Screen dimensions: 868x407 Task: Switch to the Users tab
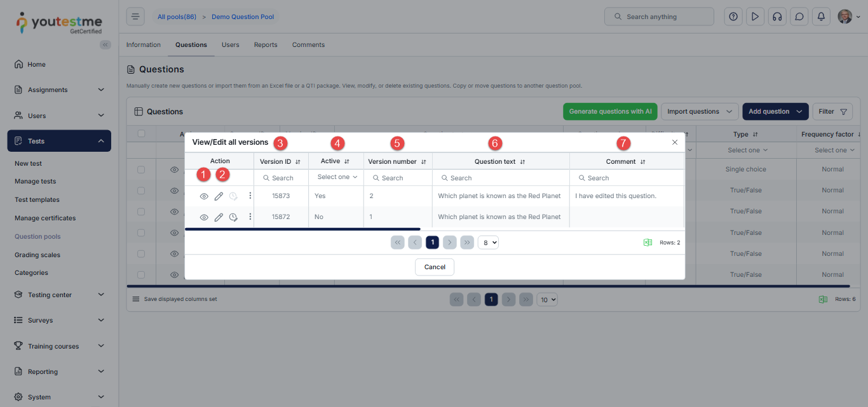[230, 45]
